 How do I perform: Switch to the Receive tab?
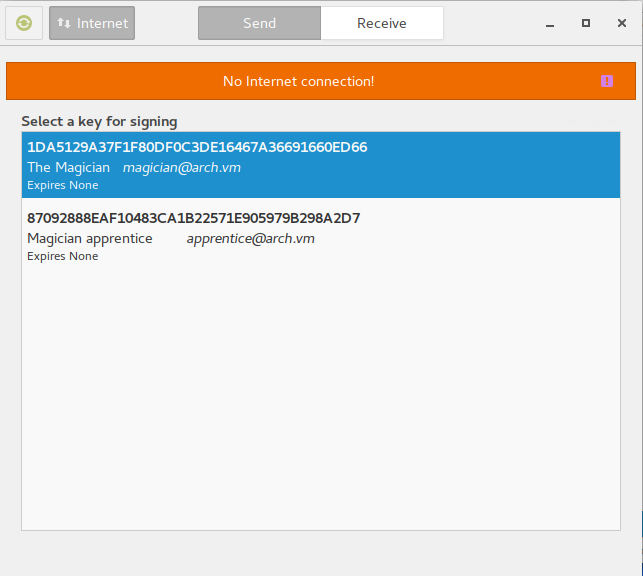(382, 23)
